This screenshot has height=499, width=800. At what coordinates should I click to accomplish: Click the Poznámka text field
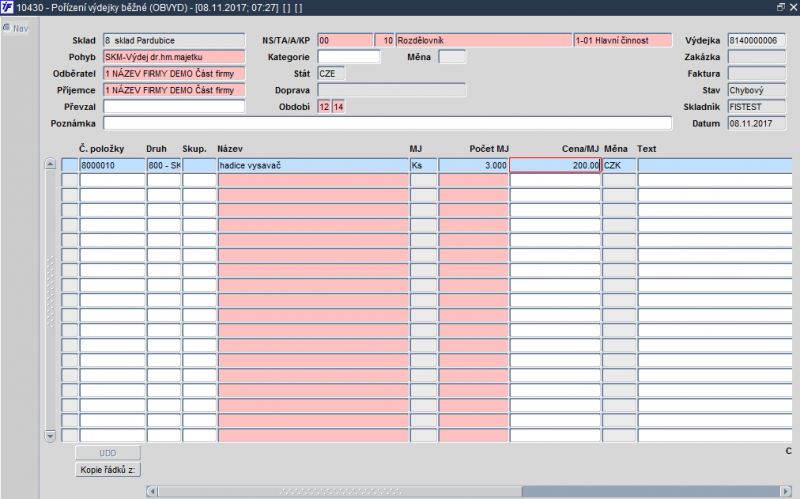coord(388,123)
